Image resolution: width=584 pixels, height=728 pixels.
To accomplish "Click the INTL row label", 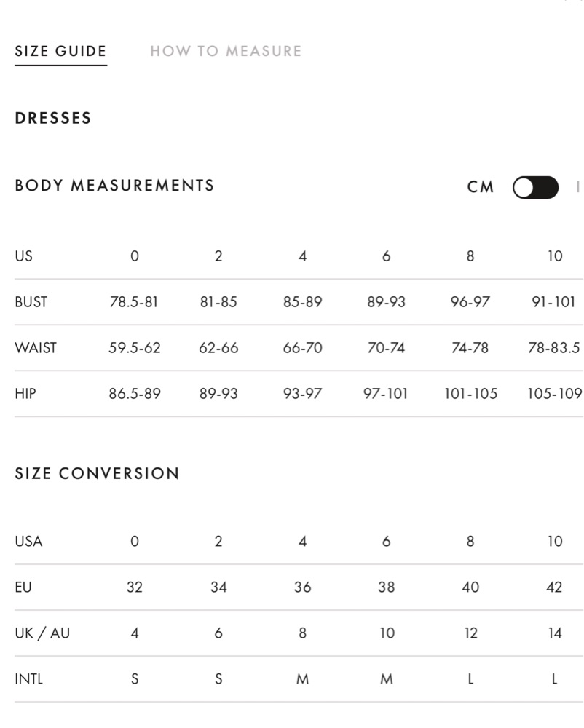I will pos(29,678).
